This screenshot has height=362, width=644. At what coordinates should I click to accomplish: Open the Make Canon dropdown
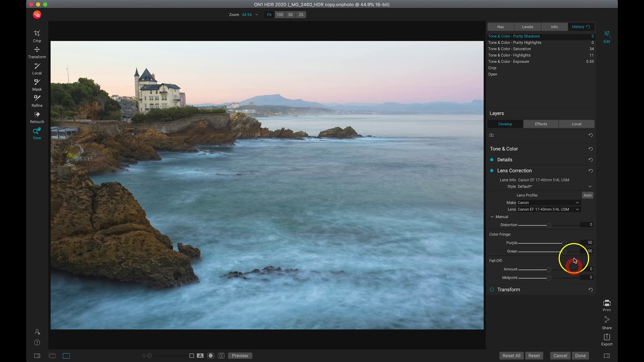coord(548,203)
